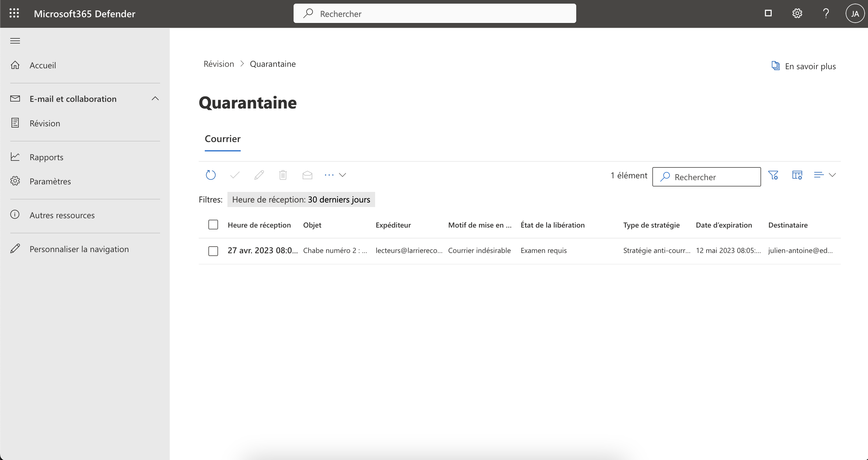The image size is (868, 460).
Task: Focus the top Rechercher search field
Action: 435,14
